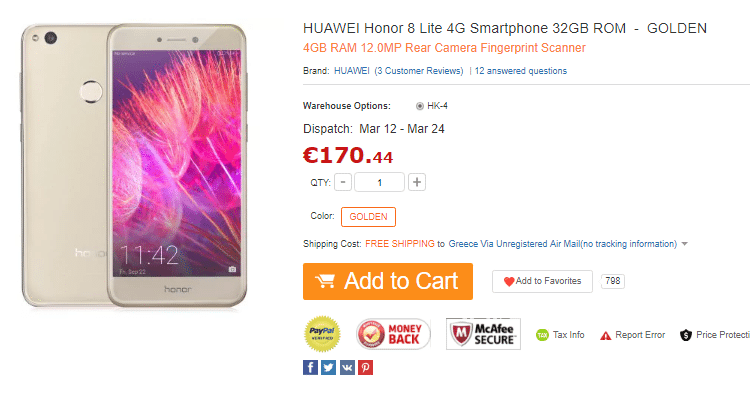Focus the quantity input field

[x=379, y=182]
